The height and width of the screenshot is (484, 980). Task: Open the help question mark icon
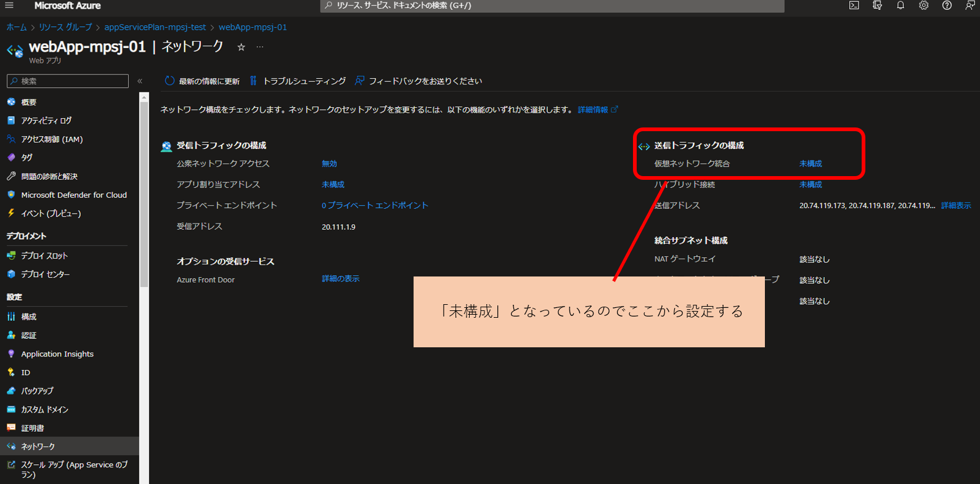click(x=947, y=6)
